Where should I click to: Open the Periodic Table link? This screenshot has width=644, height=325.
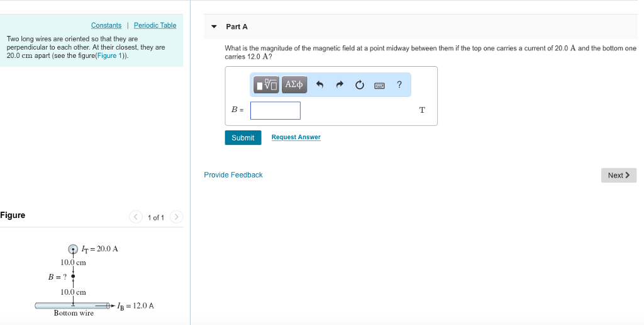coord(155,25)
